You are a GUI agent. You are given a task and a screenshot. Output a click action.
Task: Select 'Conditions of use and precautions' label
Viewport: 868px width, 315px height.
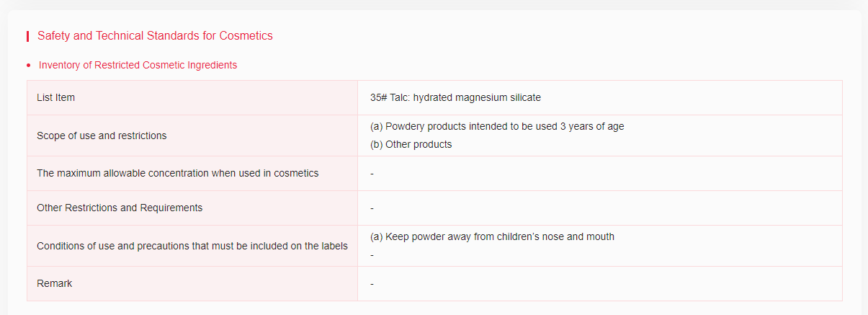click(192, 246)
